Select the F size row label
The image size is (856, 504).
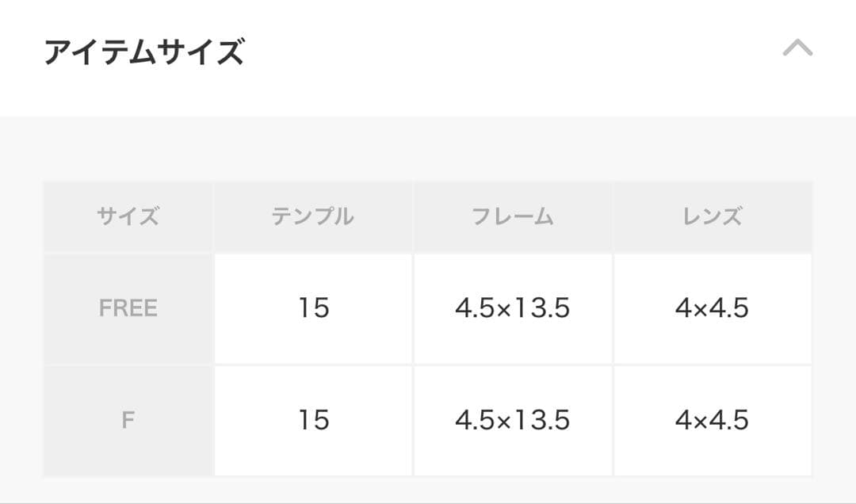pos(128,420)
